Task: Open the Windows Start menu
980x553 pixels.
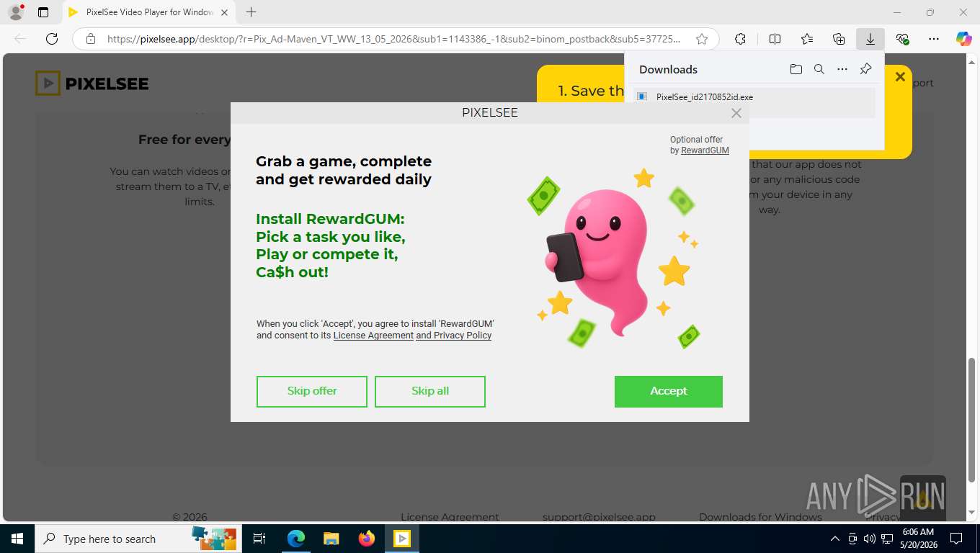Action: coord(17,539)
